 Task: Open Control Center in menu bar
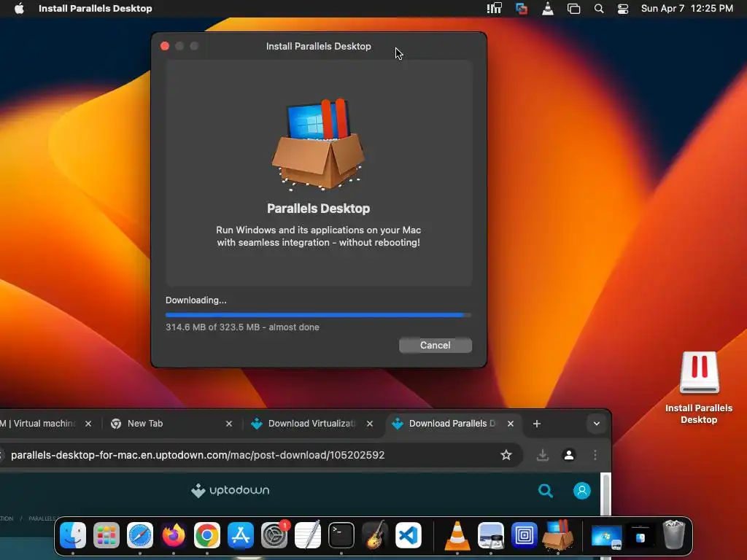point(623,9)
